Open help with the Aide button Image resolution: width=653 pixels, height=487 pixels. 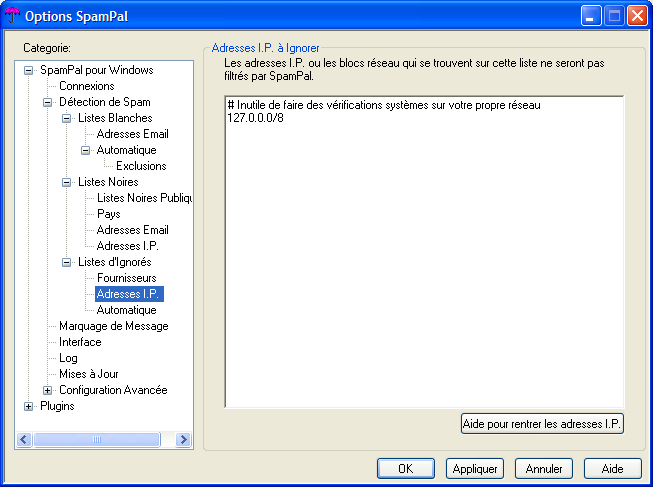(613, 469)
